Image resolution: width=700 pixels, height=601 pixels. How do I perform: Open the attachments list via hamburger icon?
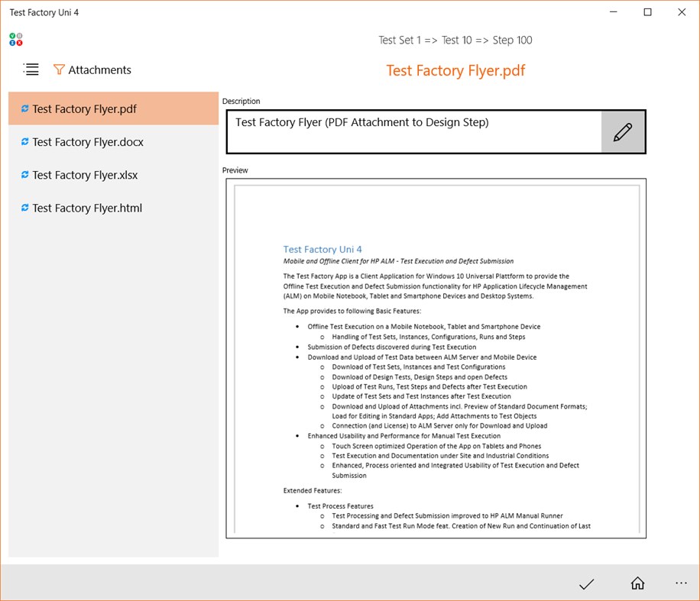pos(31,69)
